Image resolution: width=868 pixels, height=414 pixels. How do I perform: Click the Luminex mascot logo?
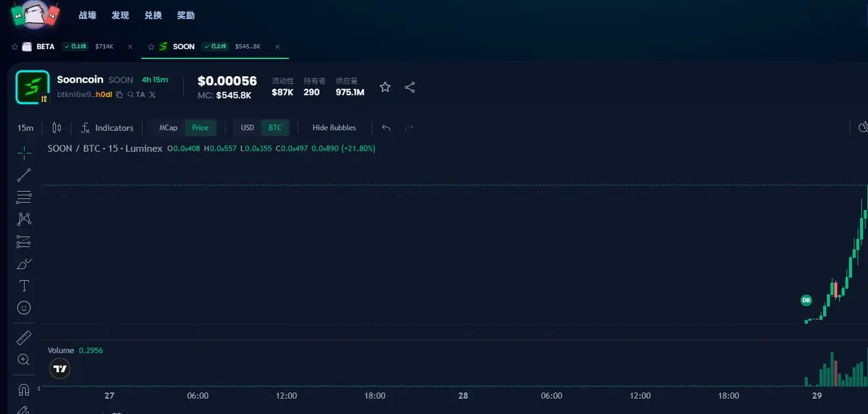[x=35, y=14]
